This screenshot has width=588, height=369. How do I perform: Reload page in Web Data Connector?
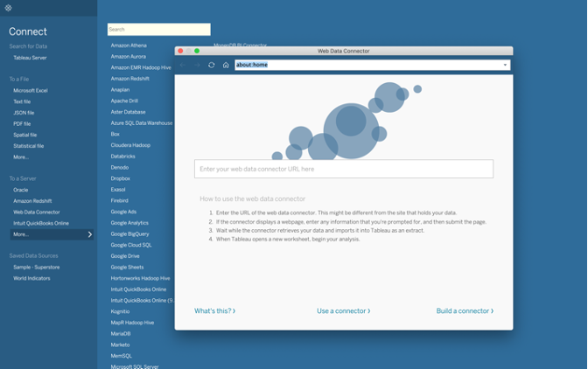[x=212, y=65]
